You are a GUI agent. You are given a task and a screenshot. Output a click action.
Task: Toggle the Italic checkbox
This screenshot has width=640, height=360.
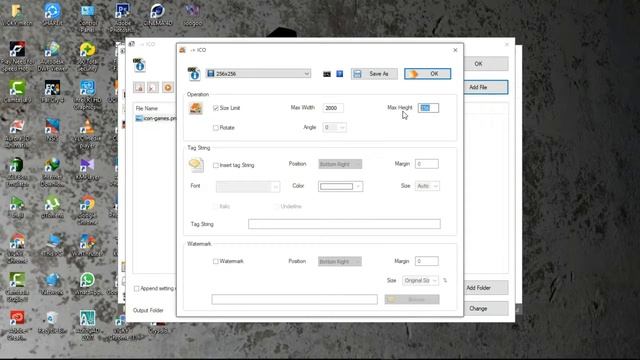pyautogui.click(x=215, y=206)
